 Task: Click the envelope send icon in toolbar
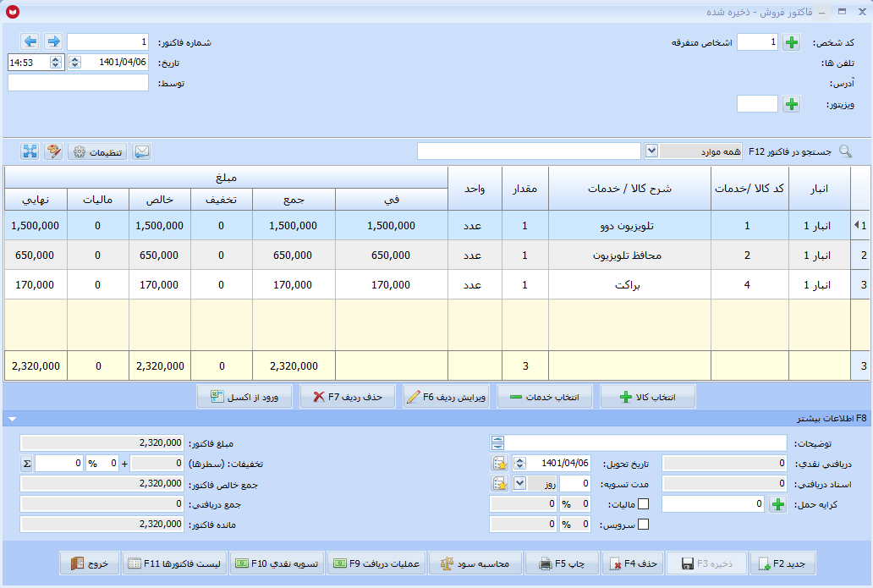tap(141, 151)
